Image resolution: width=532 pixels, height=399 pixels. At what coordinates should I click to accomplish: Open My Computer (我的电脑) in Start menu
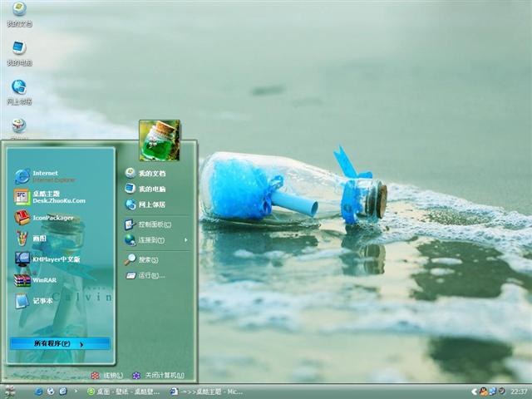click(x=145, y=189)
